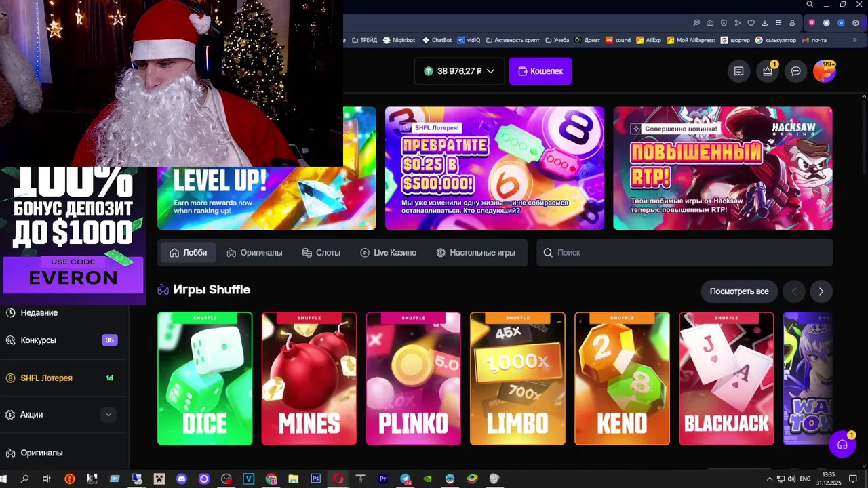Show hidden system tray icons chevron
Viewport: 868px width, 488px height.
click(769, 479)
